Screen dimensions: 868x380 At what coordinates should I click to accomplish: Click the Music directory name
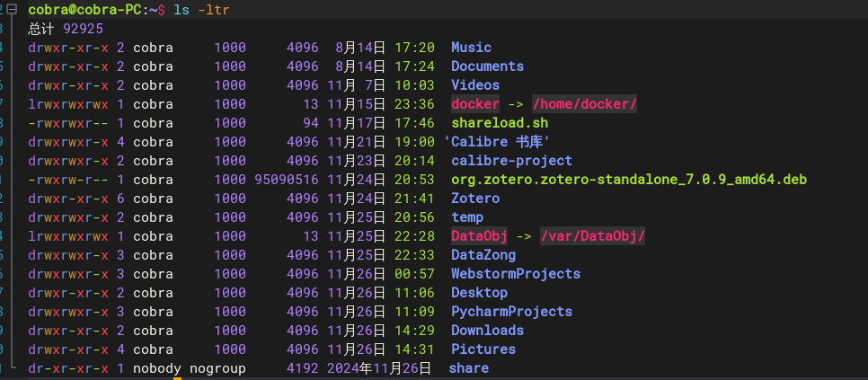471,48
